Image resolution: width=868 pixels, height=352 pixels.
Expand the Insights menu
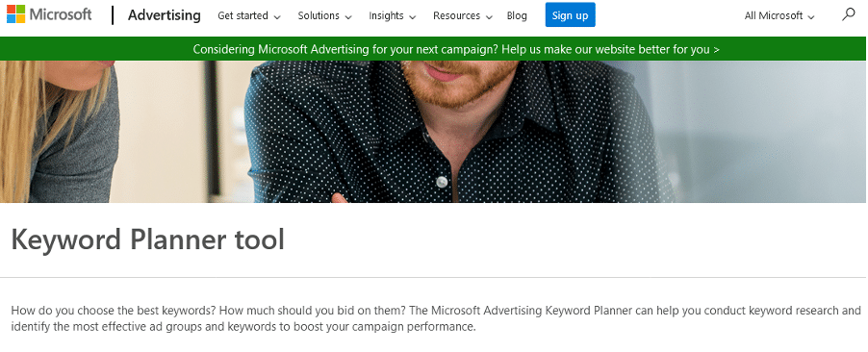[393, 16]
